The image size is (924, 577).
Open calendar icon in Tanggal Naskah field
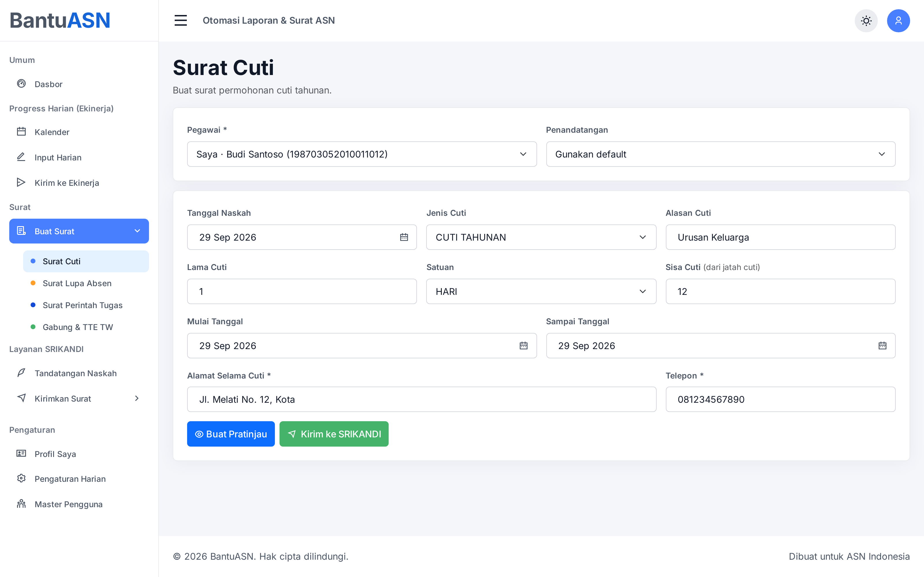click(x=404, y=237)
